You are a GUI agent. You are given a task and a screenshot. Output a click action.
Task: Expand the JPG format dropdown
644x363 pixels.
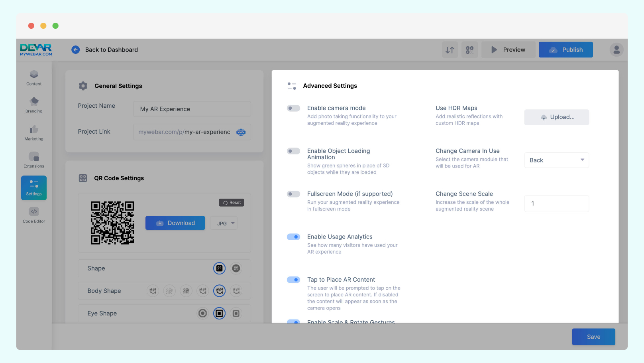point(224,223)
